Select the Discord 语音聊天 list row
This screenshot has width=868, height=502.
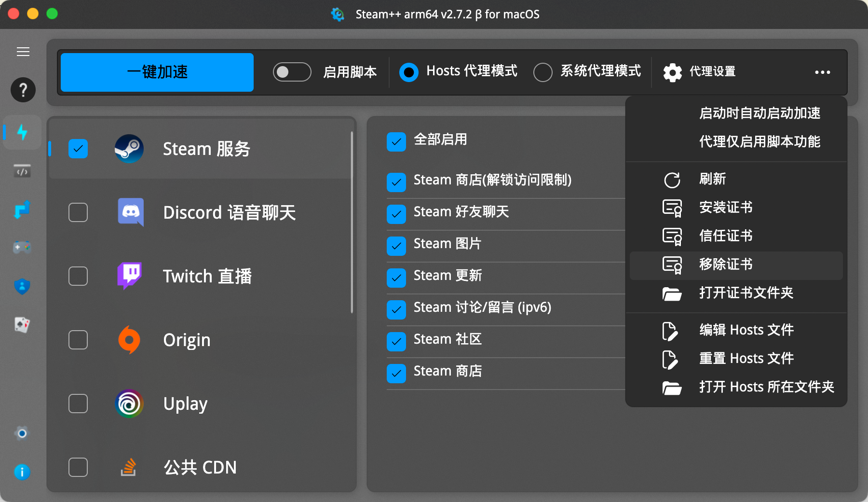[x=200, y=212]
